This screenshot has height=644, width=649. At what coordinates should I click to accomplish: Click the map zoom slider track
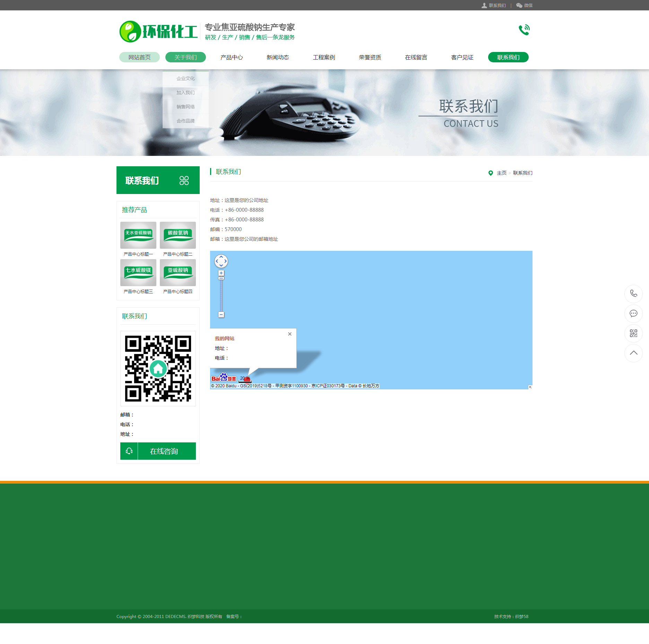[x=221, y=295]
